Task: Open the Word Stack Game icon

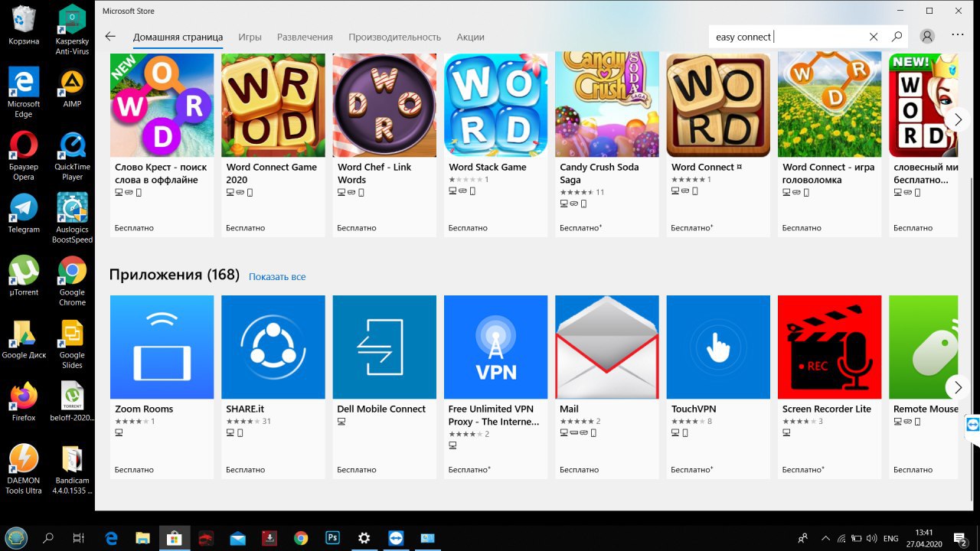Action: click(495, 105)
